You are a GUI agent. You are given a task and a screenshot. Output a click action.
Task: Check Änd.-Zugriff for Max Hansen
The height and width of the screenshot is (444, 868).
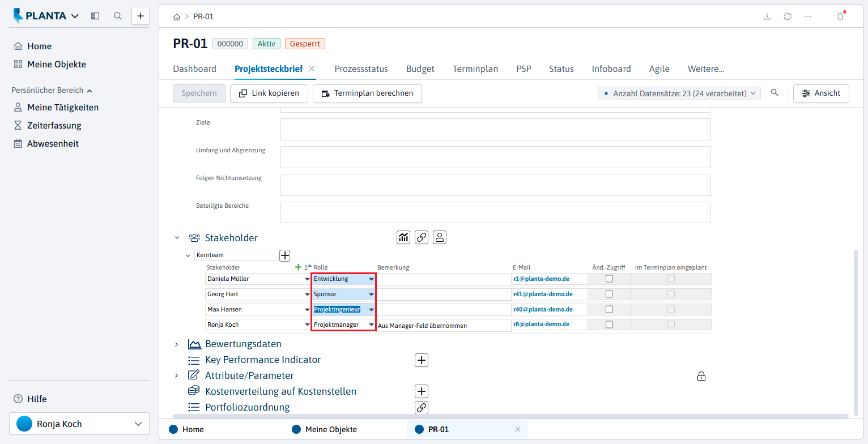point(609,309)
